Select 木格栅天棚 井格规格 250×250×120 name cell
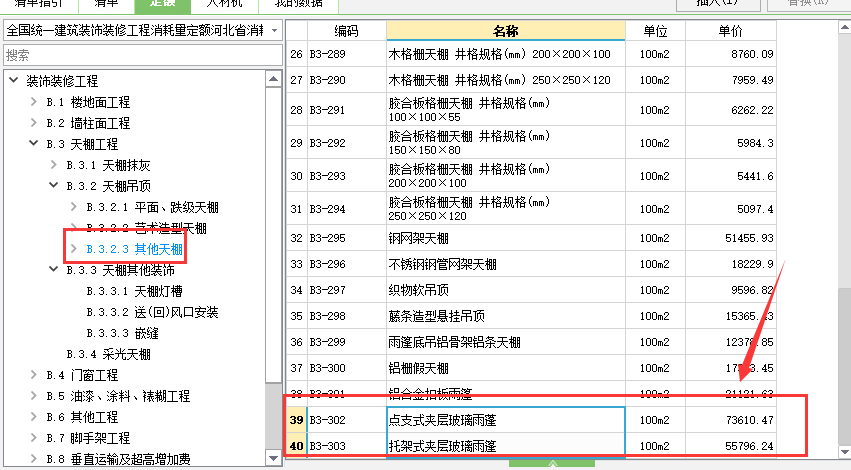Viewport: 851px width, 470px height. [506, 80]
